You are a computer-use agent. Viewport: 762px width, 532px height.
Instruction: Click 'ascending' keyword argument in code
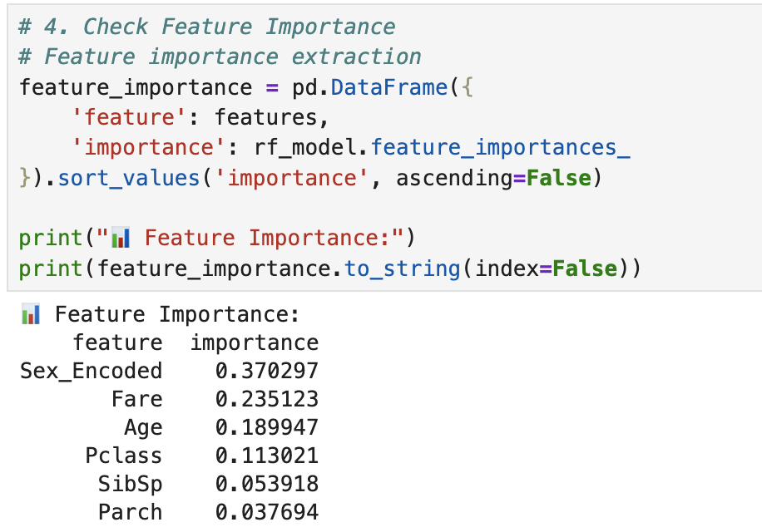click(x=454, y=178)
